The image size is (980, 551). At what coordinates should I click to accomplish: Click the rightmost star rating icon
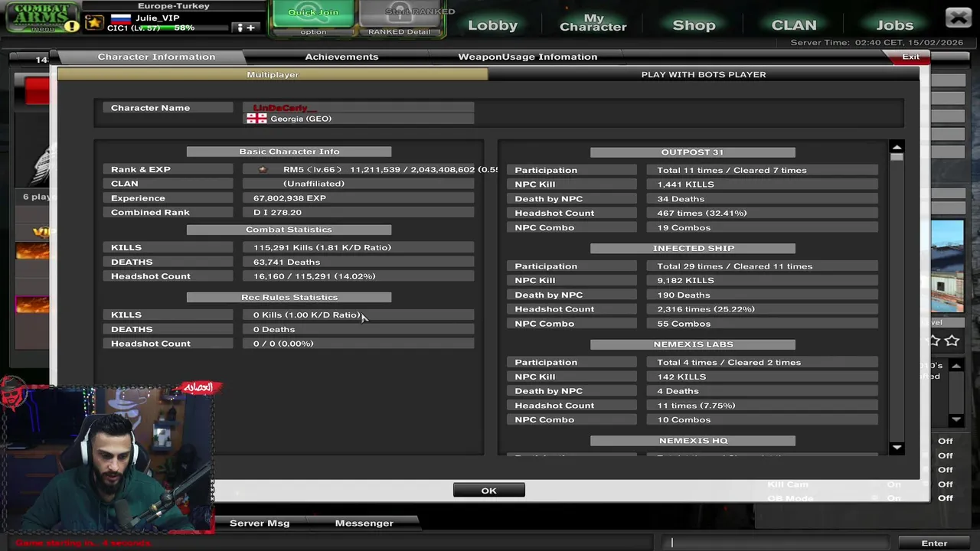[952, 341]
